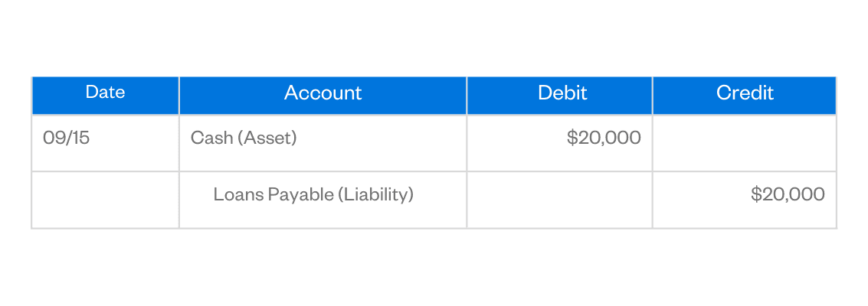This screenshot has width=868, height=306.
Task: Select the Account column header
Action: pyautogui.click(x=323, y=93)
